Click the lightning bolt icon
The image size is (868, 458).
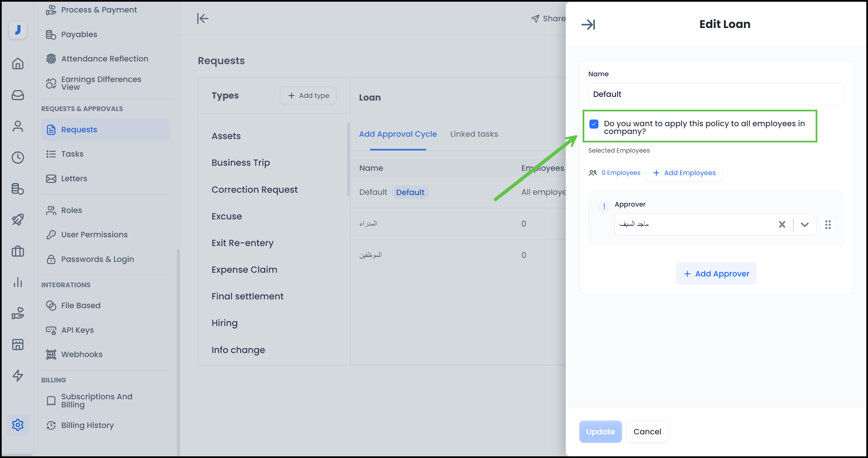coord(18,375)
